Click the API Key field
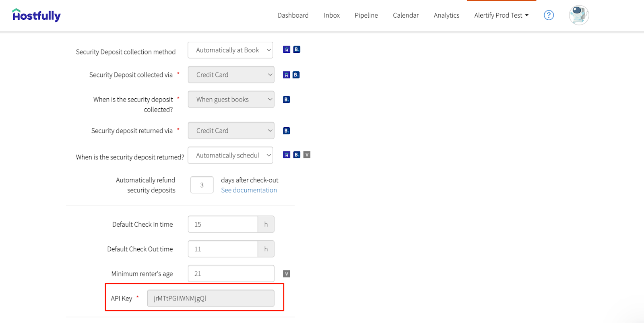This screenshot has width=644, height=323. coord(211,298)
